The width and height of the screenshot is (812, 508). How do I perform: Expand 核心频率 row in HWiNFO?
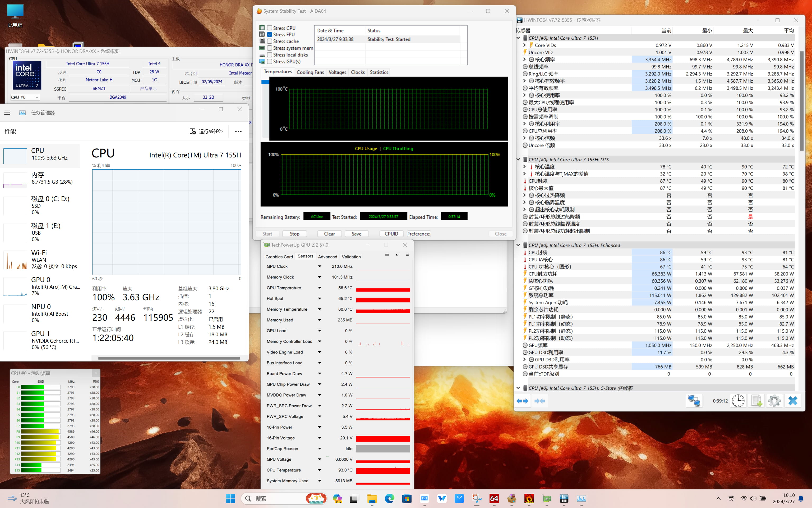coord(524,60)
